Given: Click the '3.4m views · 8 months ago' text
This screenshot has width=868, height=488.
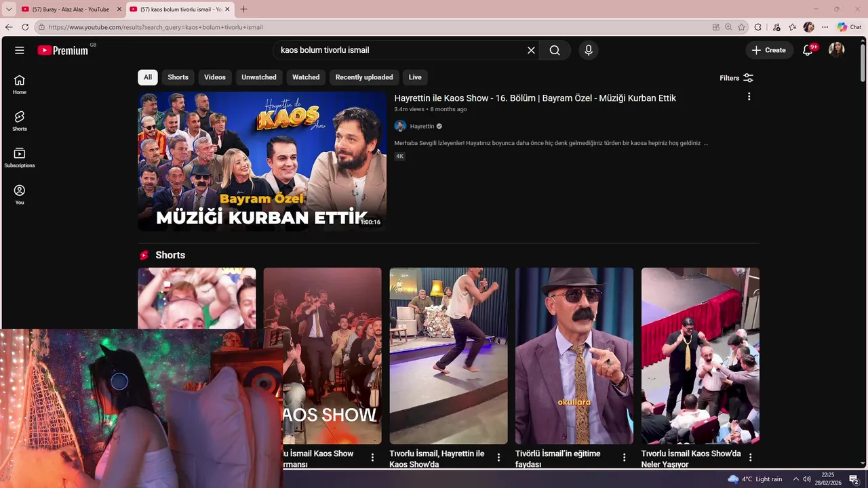Looking at the screenshot, I should tap(431, 109).
